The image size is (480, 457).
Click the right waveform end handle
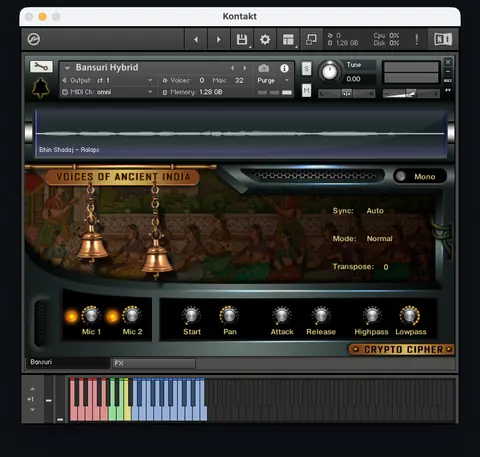[x=451, y=132]
